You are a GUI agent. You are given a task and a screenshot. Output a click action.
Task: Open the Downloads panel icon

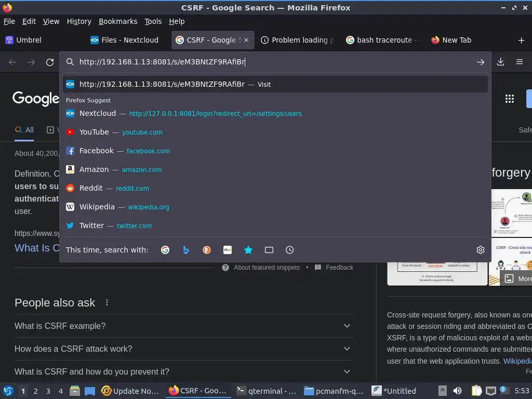tap(501, 62)
